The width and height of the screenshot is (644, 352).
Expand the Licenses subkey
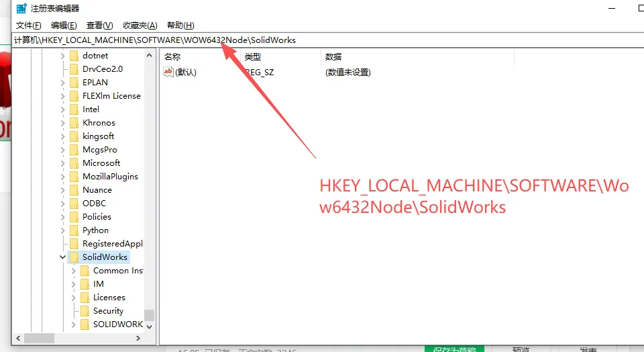[x=73, y=298]
